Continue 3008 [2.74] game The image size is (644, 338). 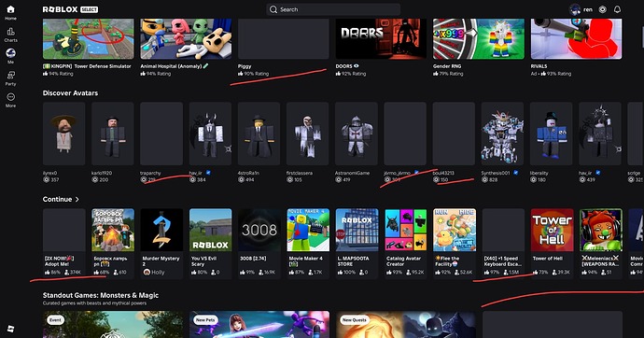pos(259,243)
